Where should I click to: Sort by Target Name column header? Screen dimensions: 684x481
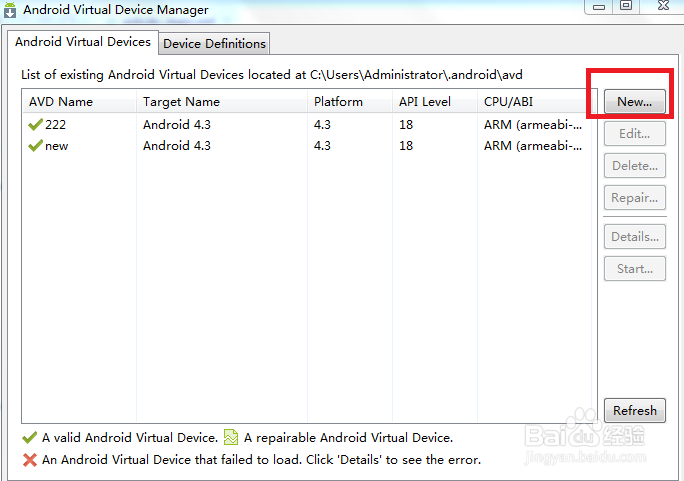222,102
